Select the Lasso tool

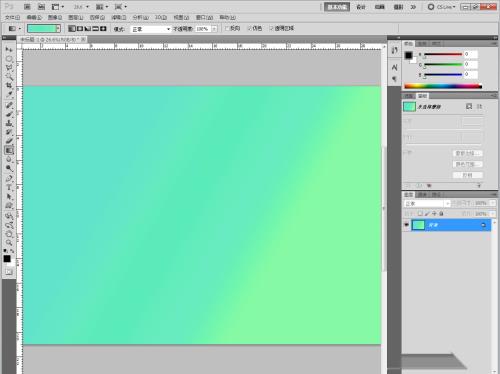(9, 68)
